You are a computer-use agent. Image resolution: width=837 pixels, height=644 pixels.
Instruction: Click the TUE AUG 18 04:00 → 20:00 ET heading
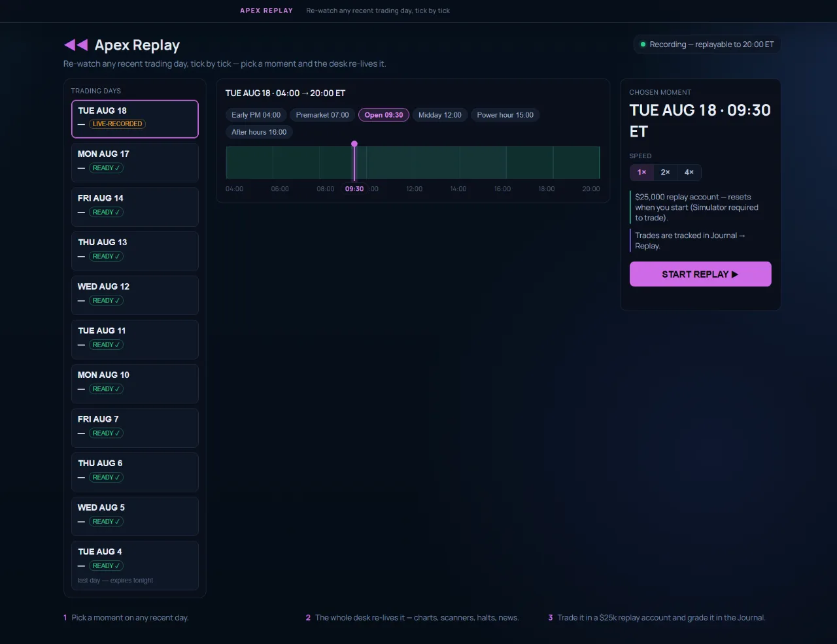click(x=285, y=93)
